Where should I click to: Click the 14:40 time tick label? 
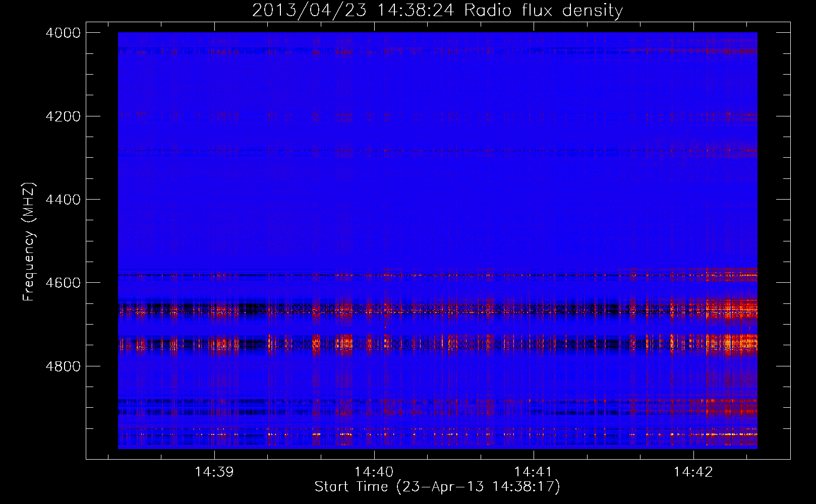point(374,472)
